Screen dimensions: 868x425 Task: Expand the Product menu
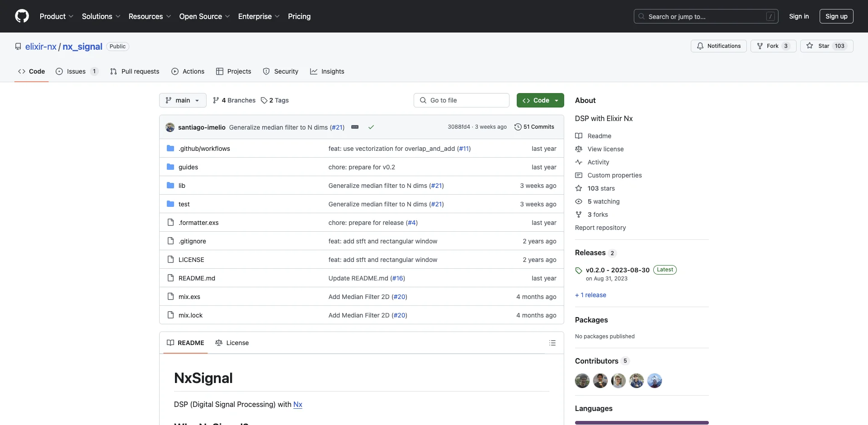(57, 16)
